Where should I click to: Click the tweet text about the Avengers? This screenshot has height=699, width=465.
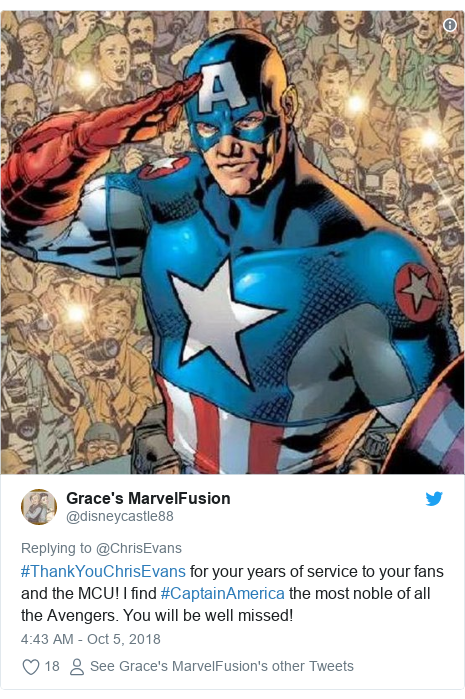pyautogui.click(x=232, y=593)
